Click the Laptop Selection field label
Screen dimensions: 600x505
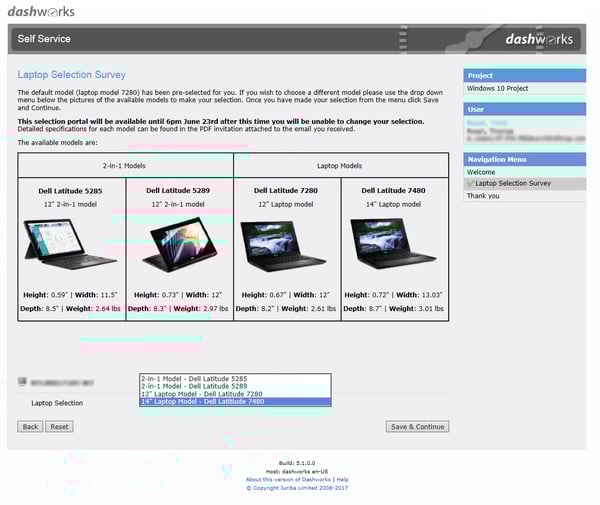(x=57, y=403)
